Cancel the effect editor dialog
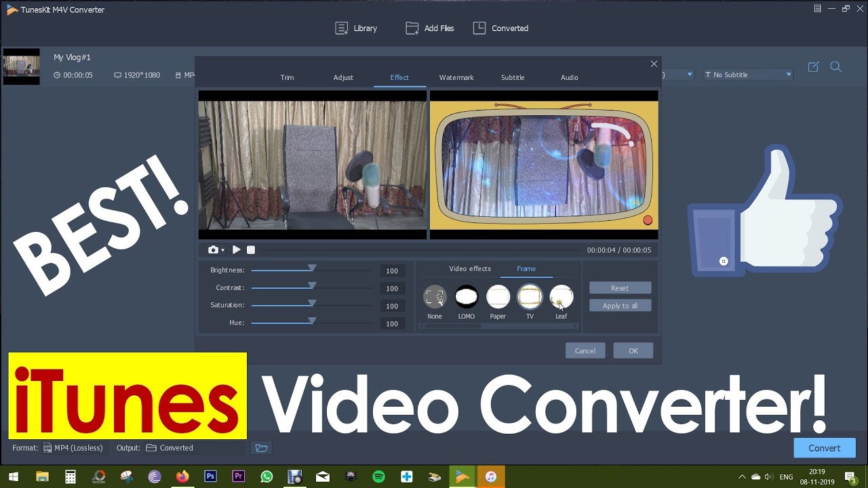Screen dimensions: 868x488 point(585,350)
